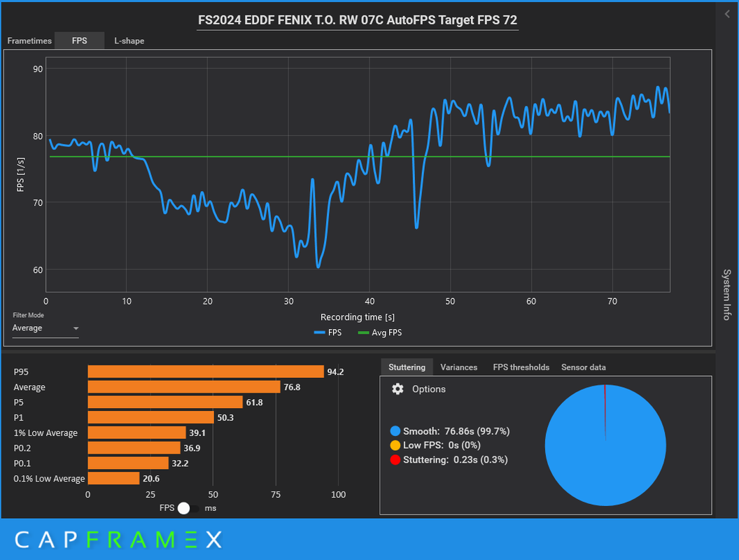Open the System Info side panel
Screen dimensions: 739x560
(x=726, y=295)
